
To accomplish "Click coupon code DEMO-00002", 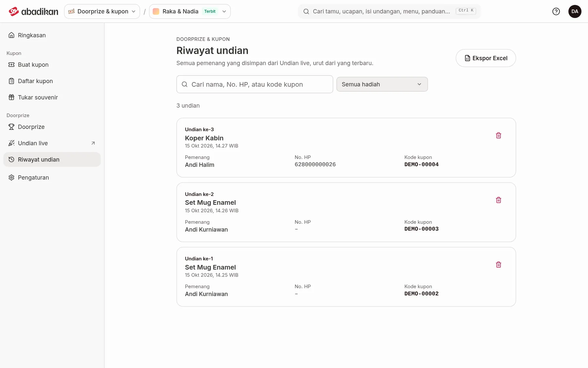I will tap(421, 294).
